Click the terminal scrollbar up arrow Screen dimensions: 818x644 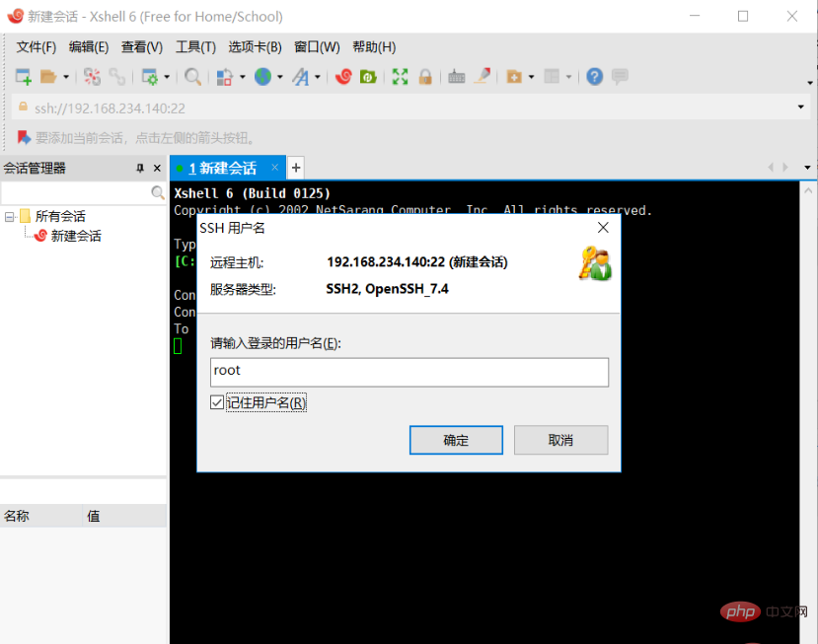(808, 191)
